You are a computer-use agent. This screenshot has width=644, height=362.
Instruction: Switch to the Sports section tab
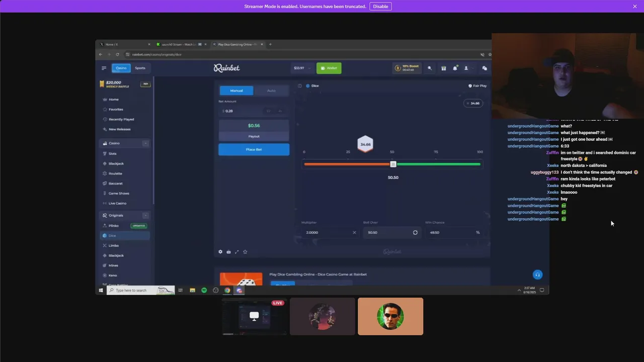pyautogui.click(x=140, y=68)
